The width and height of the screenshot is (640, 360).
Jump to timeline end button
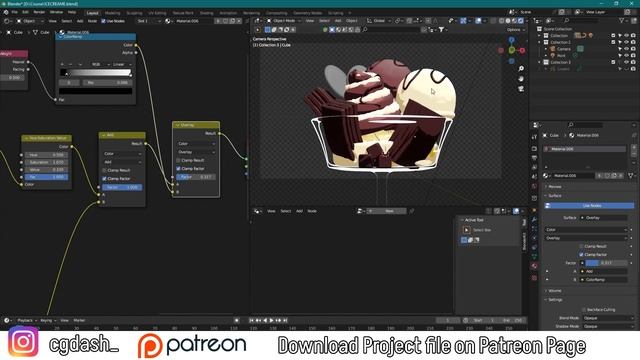pyautogui.click(x=285, y=320)
